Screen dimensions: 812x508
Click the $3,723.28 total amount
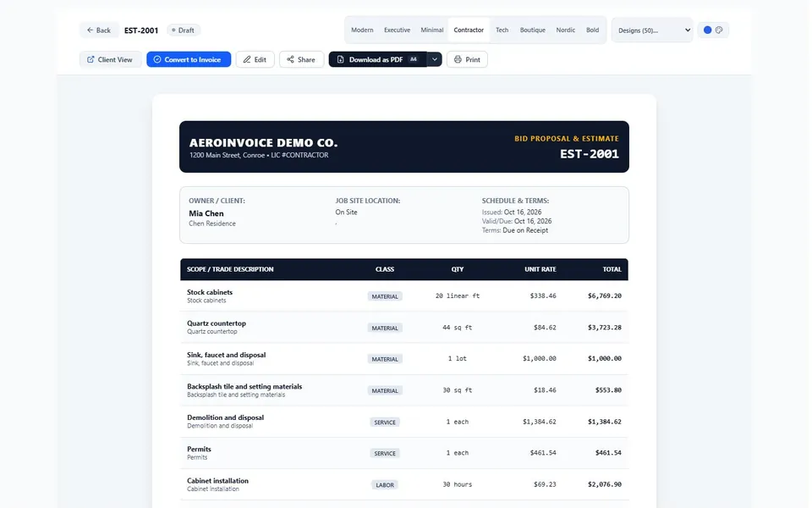pyautogui.click(x=604, y=328)
